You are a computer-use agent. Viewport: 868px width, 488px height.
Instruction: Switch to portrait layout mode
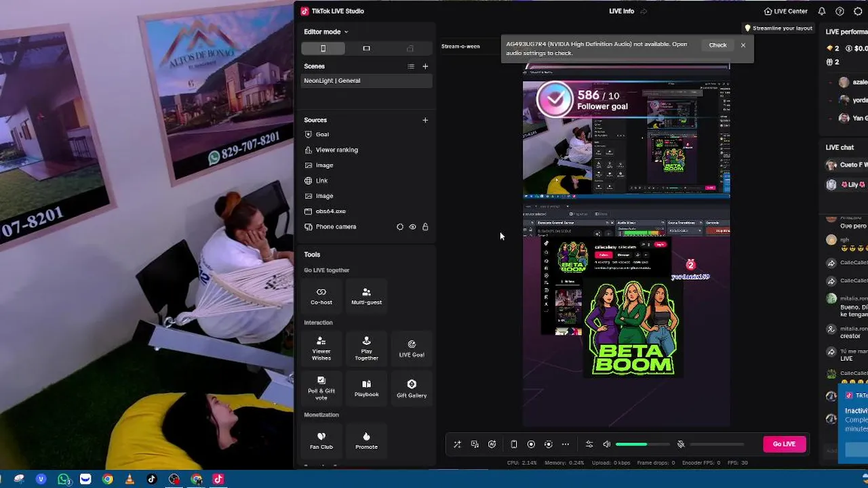pos(323,48)
